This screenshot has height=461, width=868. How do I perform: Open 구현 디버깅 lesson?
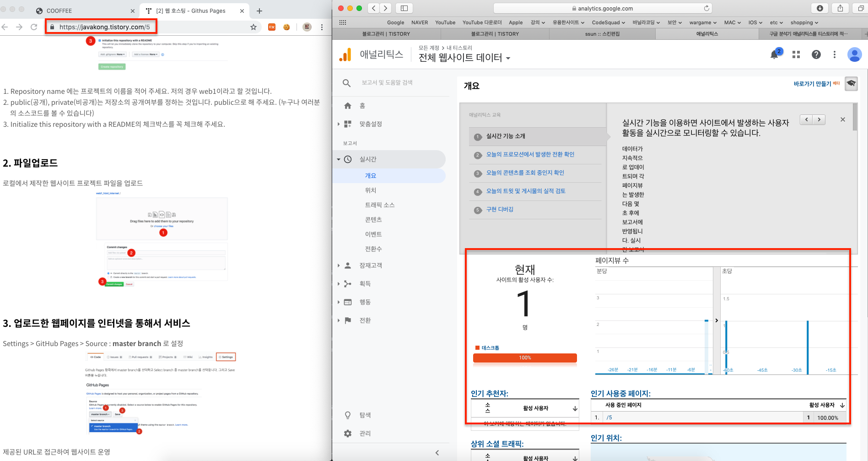pos(500,210)
